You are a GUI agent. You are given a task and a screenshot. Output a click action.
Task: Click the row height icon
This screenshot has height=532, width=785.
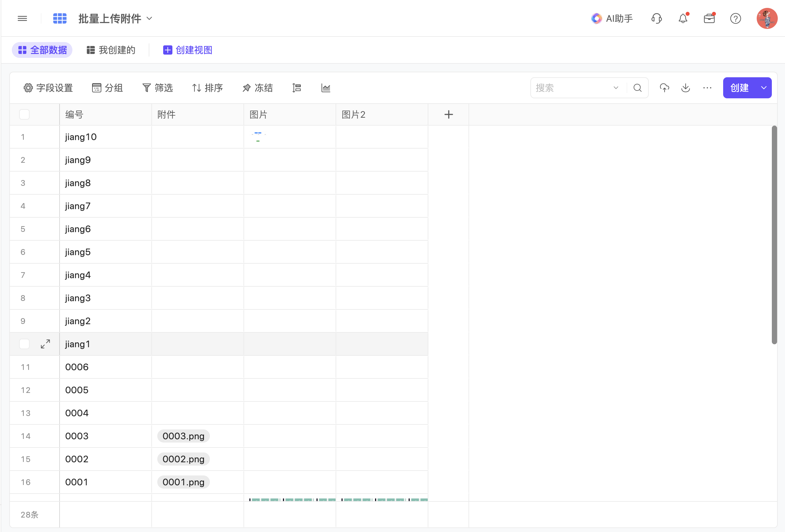point(296,88)
